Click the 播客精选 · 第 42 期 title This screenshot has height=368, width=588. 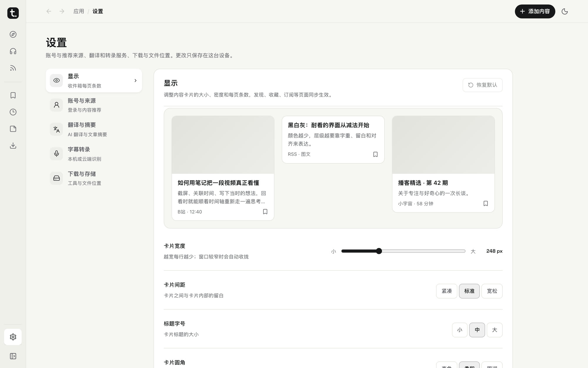pyautogui.click(x=423, y=183)
